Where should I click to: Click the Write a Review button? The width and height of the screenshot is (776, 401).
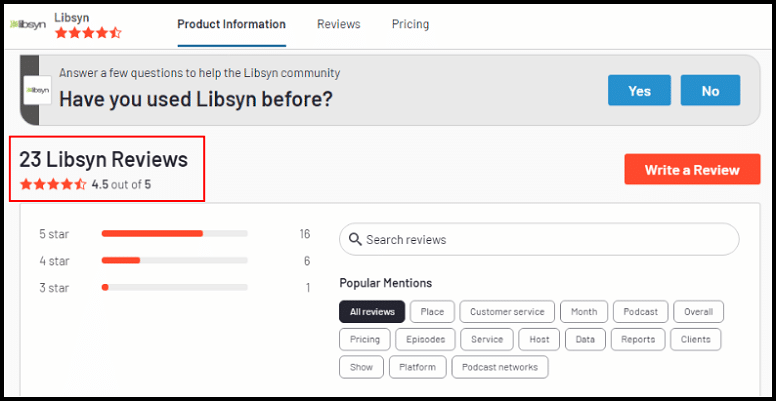point(692,169)
